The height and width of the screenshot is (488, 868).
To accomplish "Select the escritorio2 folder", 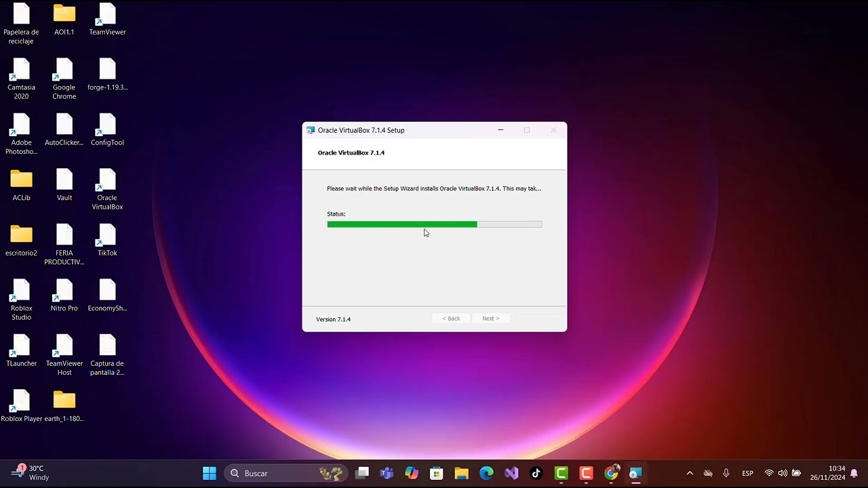I will coord(21,241).
